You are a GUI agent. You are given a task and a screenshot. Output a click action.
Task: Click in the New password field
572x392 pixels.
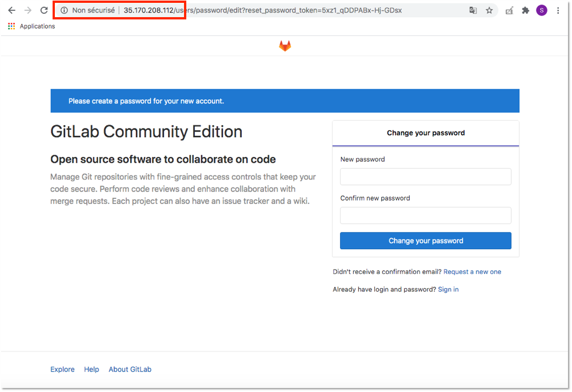425,177
